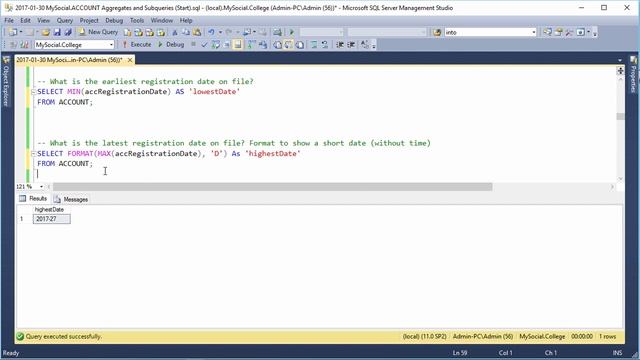Click the Execute button
The image size is (640, 360).
click(137, 44)
